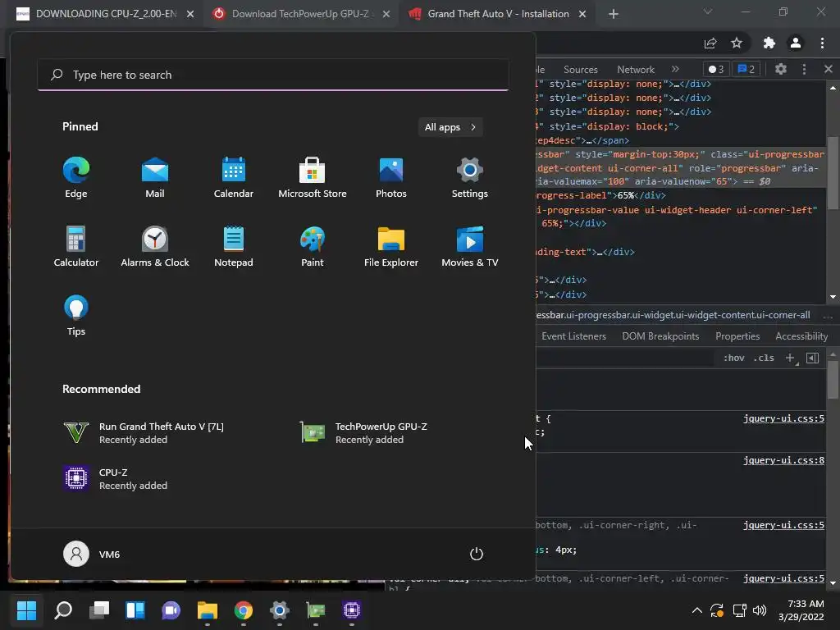Switch to CPU-Z on the taskbar
The width and height of the screenshot is (840, 630).
point(351,610)
